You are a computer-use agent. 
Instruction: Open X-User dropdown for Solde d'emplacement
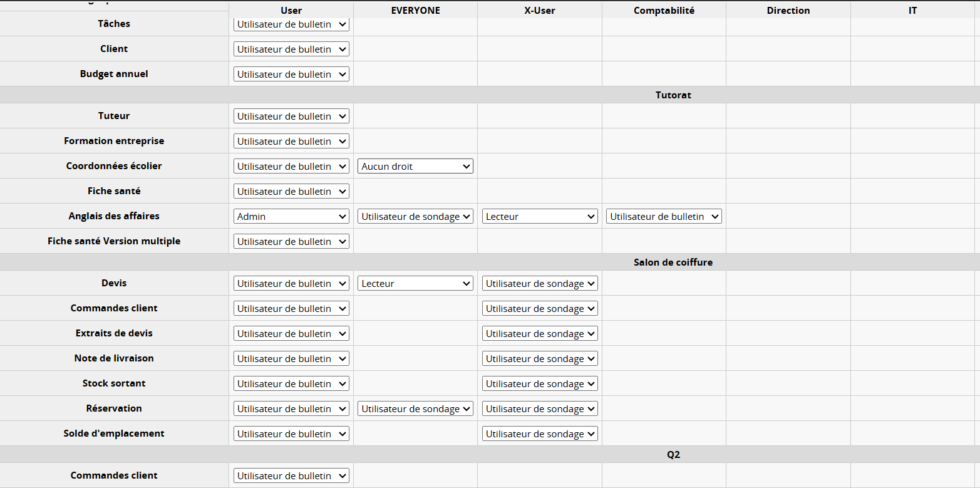(540, 433)
